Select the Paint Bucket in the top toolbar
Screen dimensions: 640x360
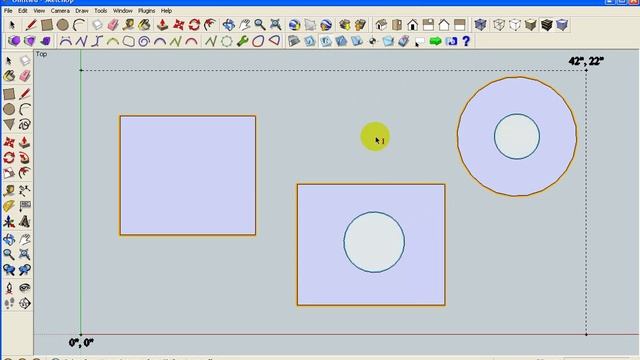click(144, 25)
